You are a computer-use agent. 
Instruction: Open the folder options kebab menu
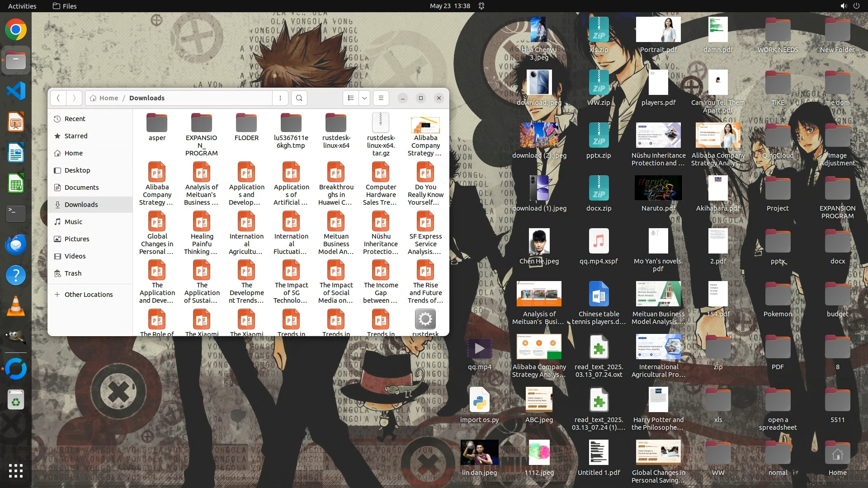[x=280, y=98]
